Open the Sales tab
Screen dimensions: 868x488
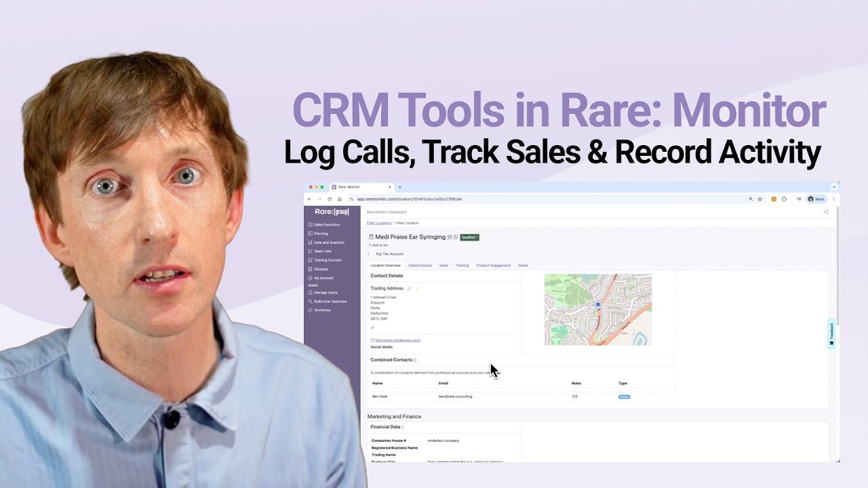(443, 266)
